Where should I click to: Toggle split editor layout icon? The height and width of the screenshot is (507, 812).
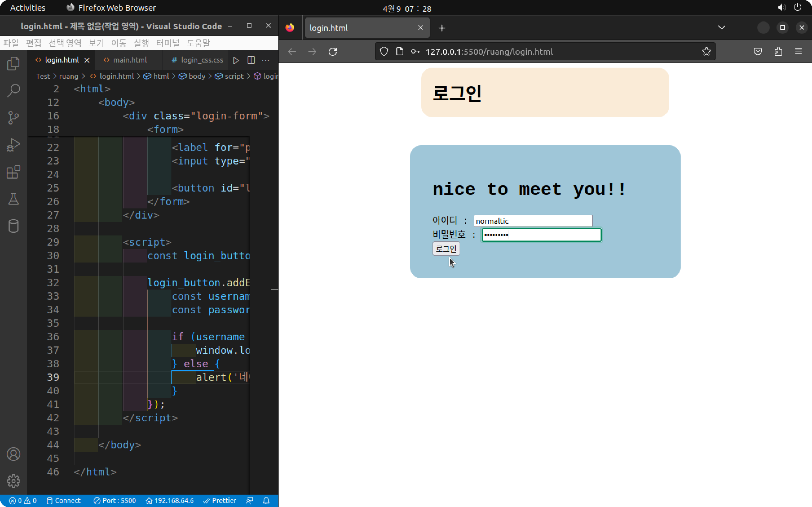[x=251, y=60]
